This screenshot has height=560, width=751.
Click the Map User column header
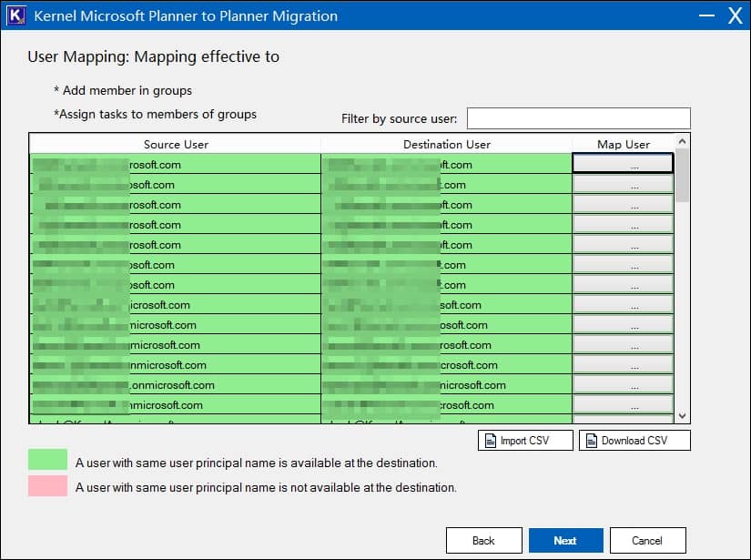tap(624, 144)
